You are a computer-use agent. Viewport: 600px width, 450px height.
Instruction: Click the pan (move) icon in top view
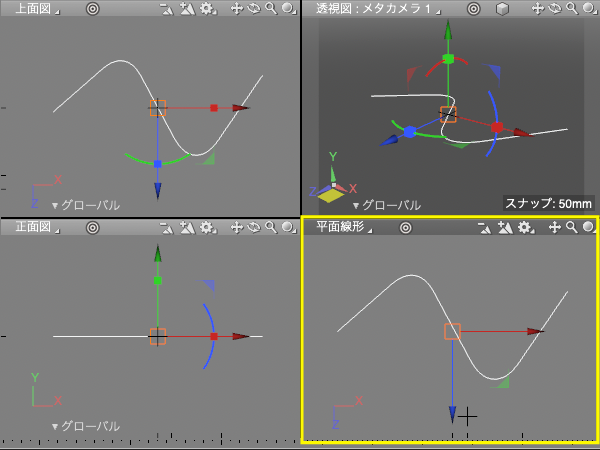point(237,8)
